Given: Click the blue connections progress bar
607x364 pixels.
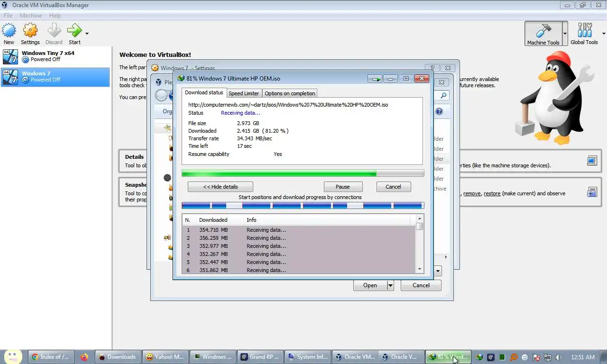Looking at the screenshot, I should 303,206.
